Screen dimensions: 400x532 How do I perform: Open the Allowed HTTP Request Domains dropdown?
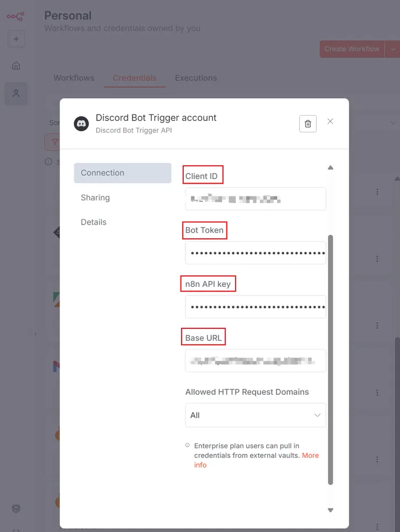pyautogui.click(x=255, y=415)
